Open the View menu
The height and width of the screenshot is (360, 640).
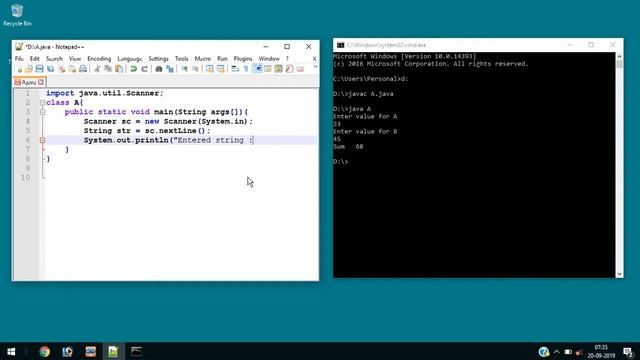tap(75, 59)
